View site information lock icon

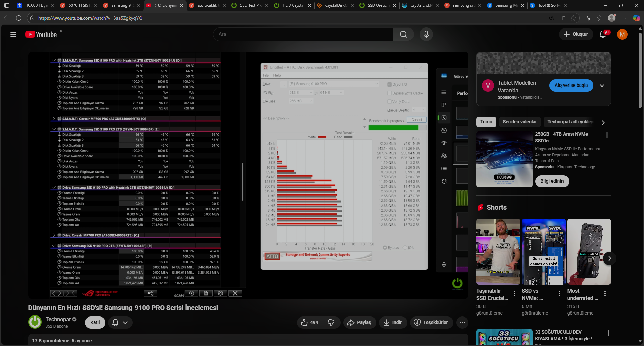tap(32, 18)
